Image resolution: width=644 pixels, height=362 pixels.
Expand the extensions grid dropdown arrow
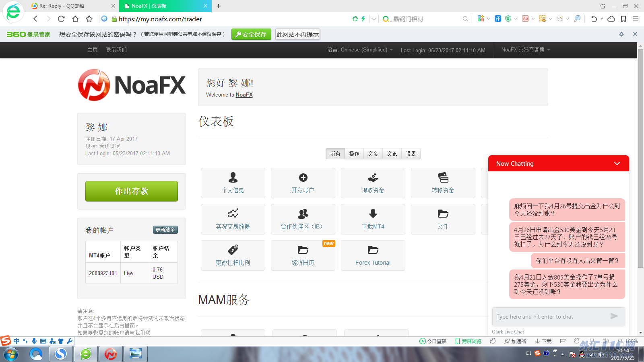[x=489, y=19]
